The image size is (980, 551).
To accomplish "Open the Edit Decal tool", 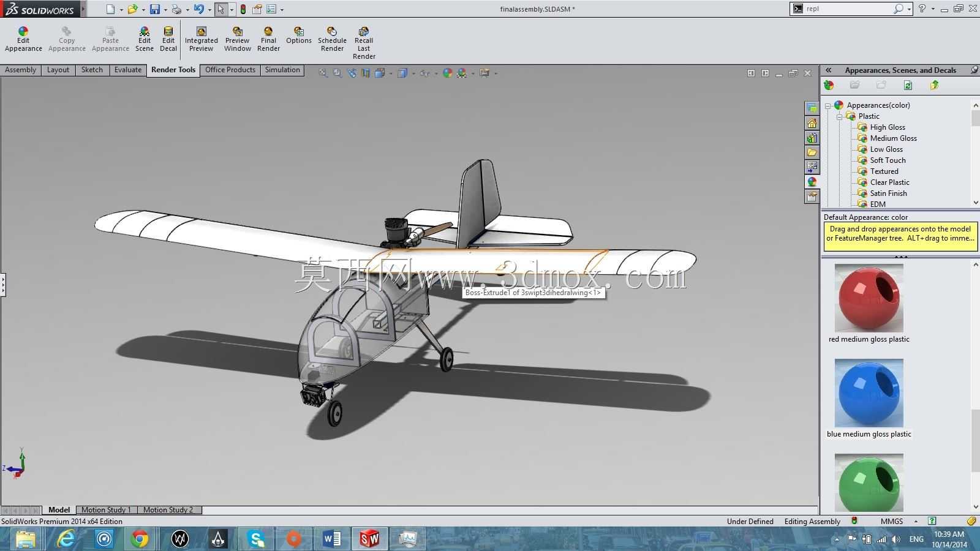I will click(168, 39).
